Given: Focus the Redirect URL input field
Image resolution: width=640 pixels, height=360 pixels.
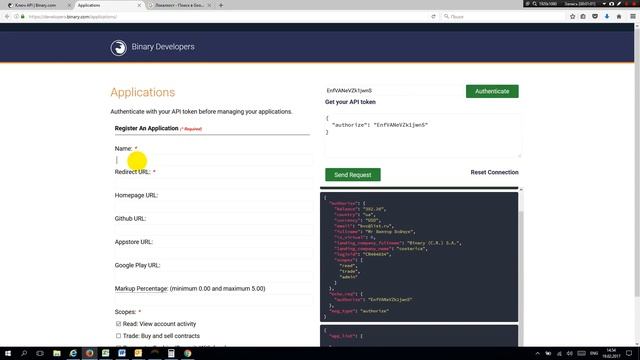Looking at the screenshot, I should point(213,183).
